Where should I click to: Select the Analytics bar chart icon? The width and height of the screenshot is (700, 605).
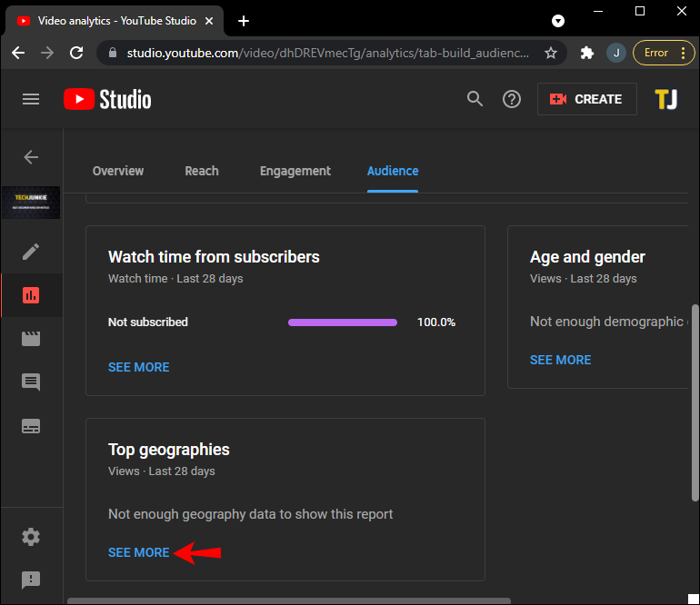(x=31, y=295)
